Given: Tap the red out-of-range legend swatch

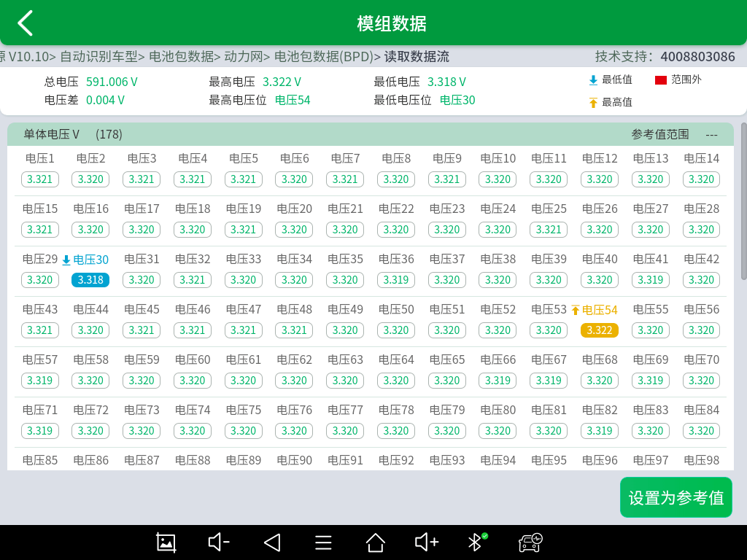Looking at the screenshot, I should pos(661,80).
